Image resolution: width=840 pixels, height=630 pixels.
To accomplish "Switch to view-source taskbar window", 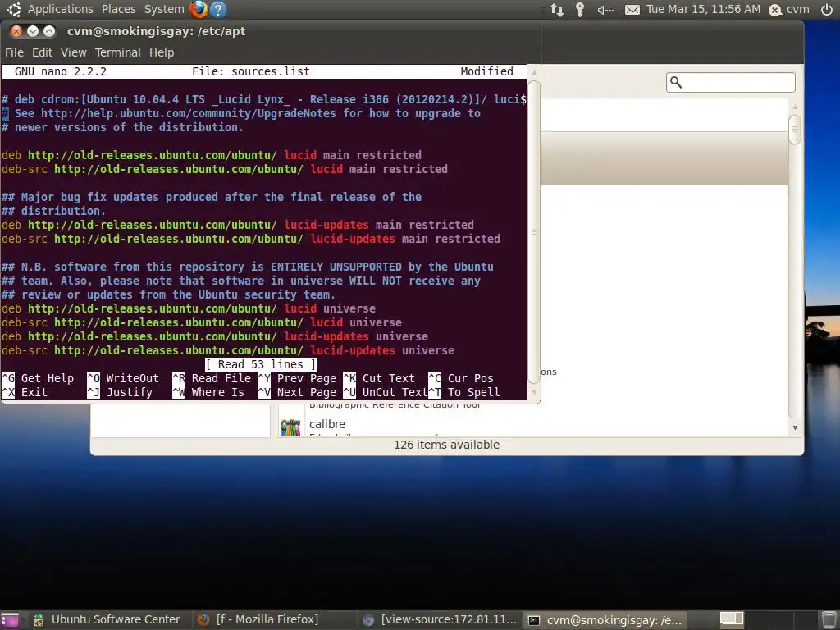I will click(440, 620).
